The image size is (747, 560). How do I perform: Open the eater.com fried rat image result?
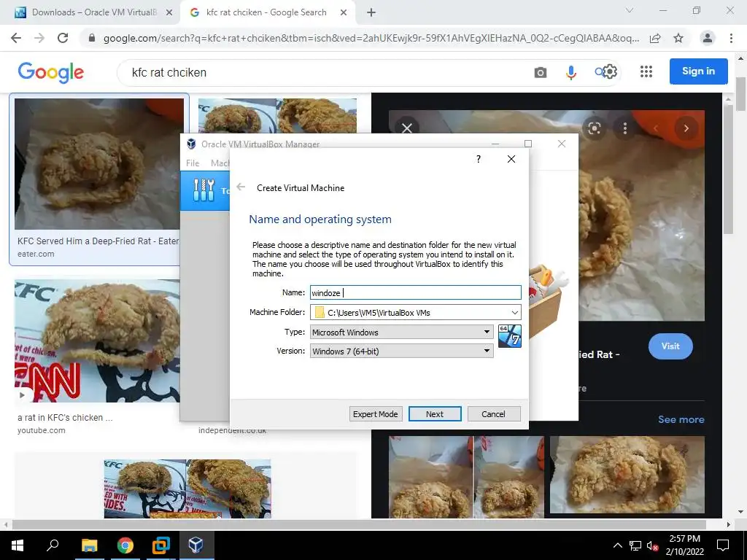point(99,164)
